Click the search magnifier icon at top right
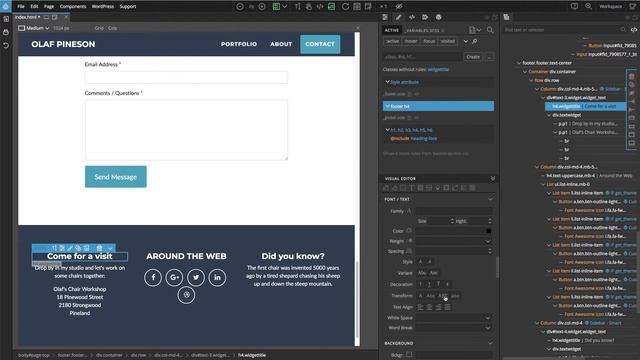This screenshot has height=360, width=640. pyautogui.click(x=588, y=7)
